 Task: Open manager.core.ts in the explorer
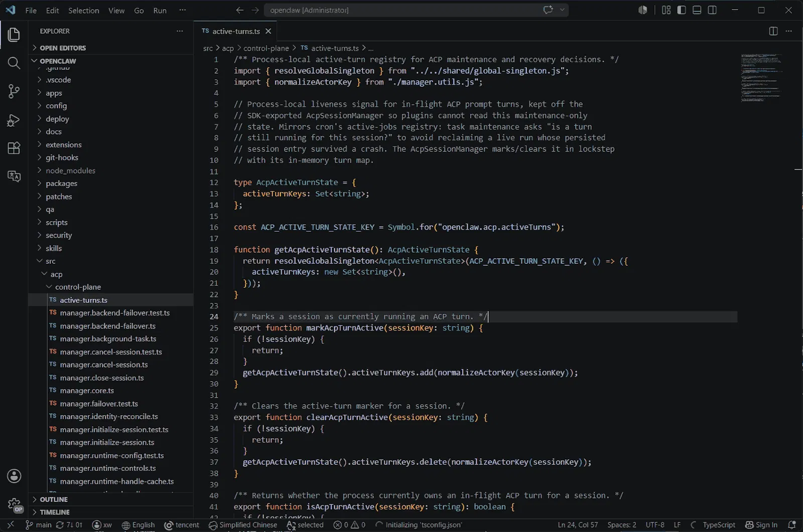(111, 391)
